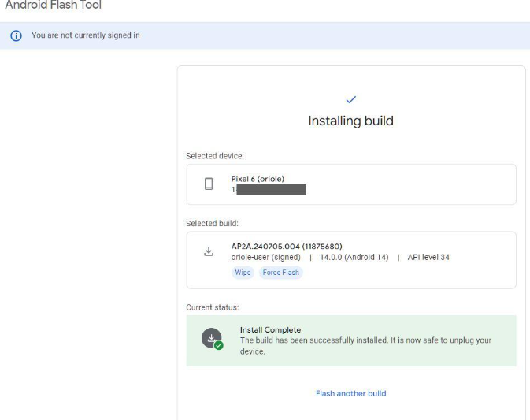The width and height of the screenshot is (530, 420).
Task: Click the Android Flash Tool title
Action: coord(53,5)
